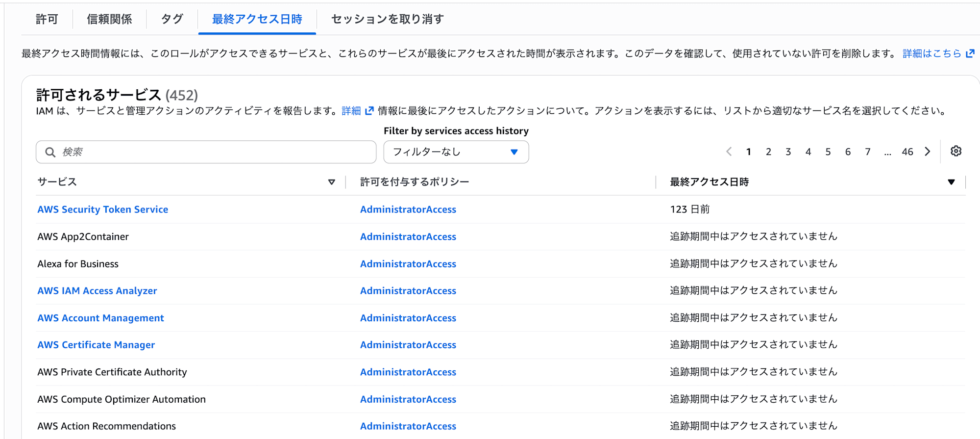Screen dimensions: 980x439
Task: Click in the 検索 search field
Action: pos(206,152)
